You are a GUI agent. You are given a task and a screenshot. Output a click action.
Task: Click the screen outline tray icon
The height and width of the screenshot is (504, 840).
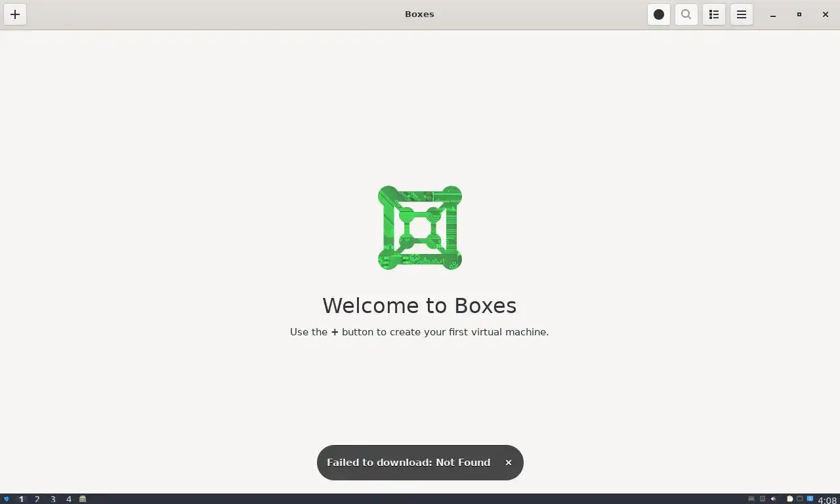tap(799, 499)
